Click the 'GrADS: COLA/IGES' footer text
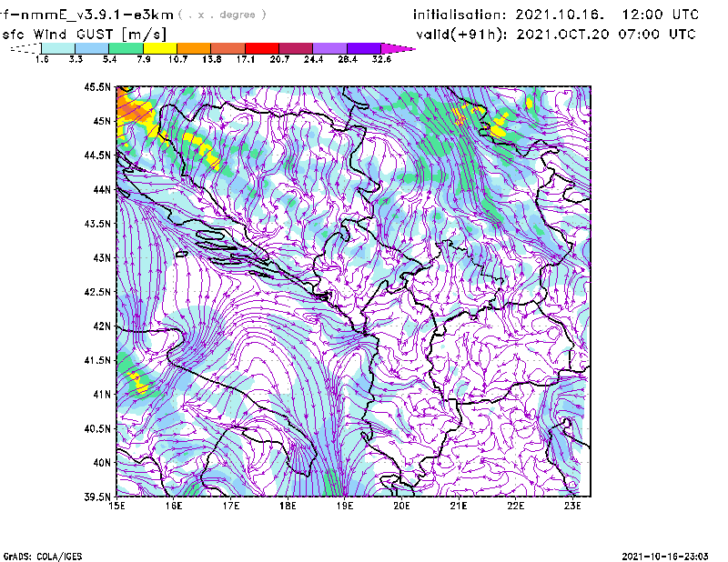 click(43, 557)
